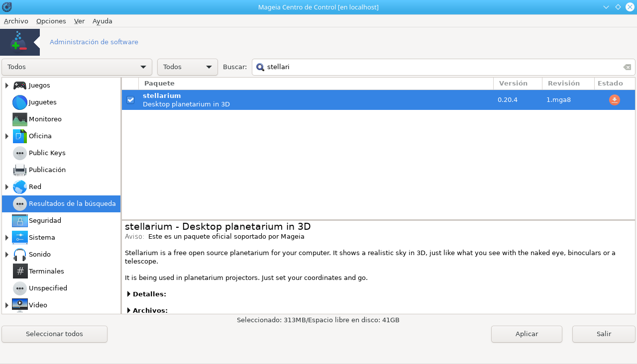Open the Archivo menu
Screen dimensions: 637x364
point(16,21)
